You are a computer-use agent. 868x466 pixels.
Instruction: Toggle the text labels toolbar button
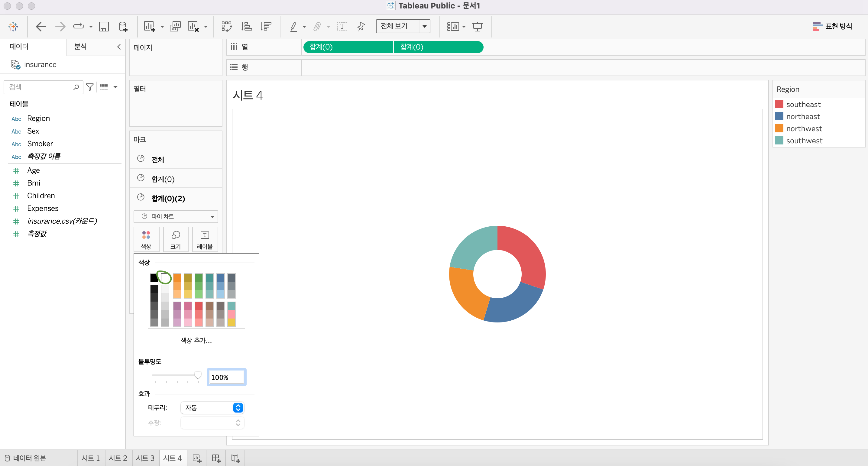tap(342, 26)
